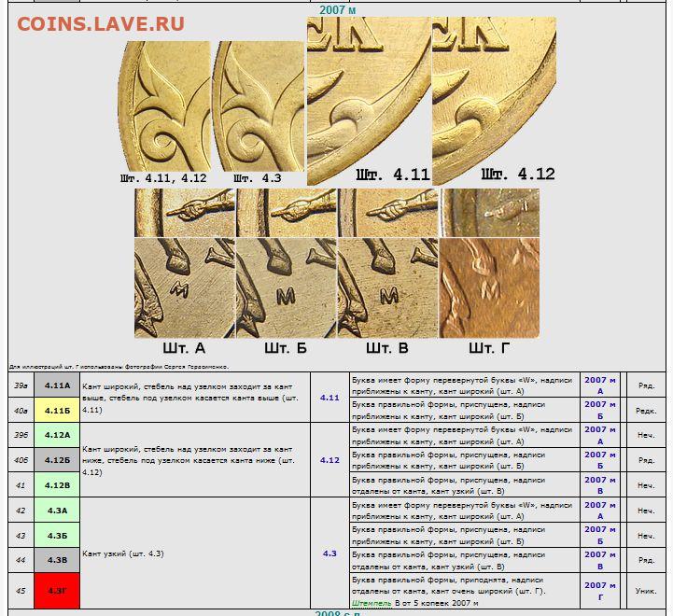The image size is (673, 616).
Task: View the Шт. В spear tip photo
Action: (388, 213)
